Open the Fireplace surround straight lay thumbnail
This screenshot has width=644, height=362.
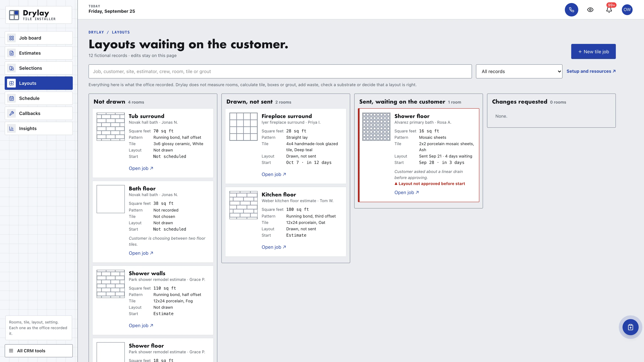click(244, 127)
